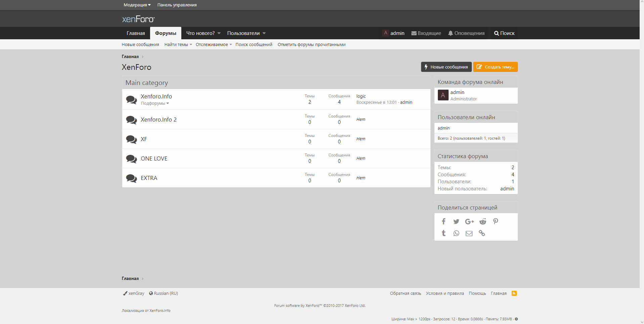Expand the Модерация dropdown

click(137, 5)
